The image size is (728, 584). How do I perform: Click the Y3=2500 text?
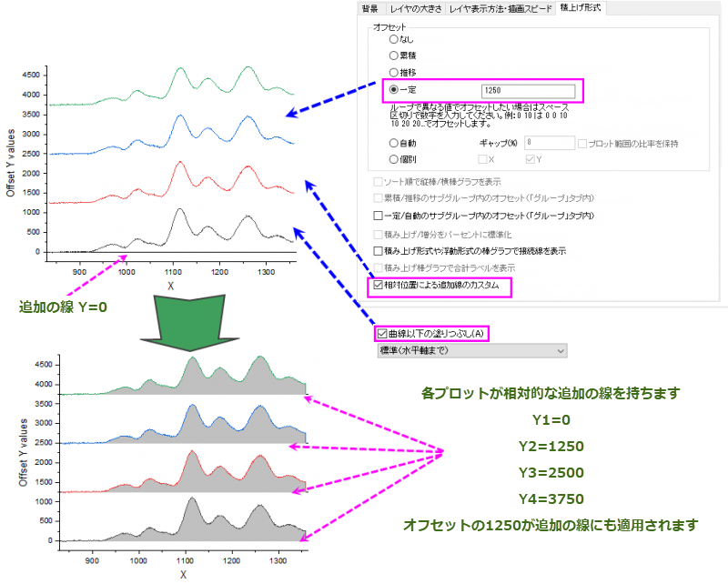(x=551, y=473)
